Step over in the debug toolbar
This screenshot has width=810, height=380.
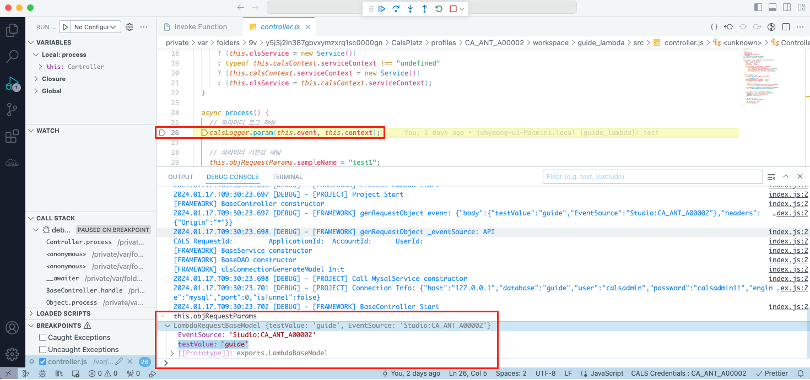tap(396, 9)
